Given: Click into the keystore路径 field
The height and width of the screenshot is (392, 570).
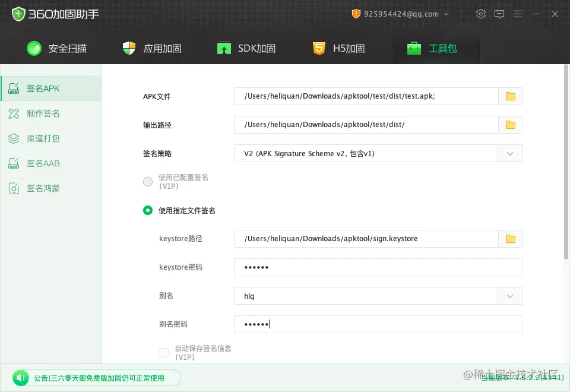Looking at the screenshot, I should pyautogui.click(x=366, y=239).
